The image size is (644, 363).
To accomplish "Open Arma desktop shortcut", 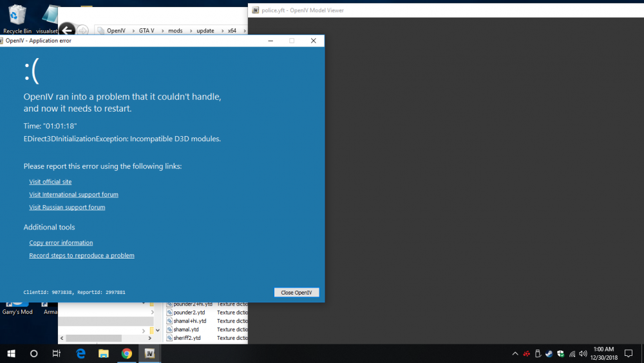I will [50, 308].
